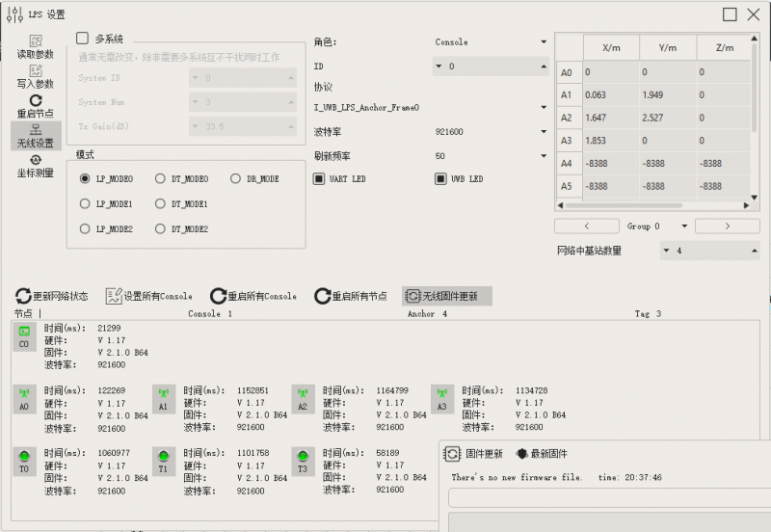
Task: Click the Z/m column header
Action: tap(725, 47)
